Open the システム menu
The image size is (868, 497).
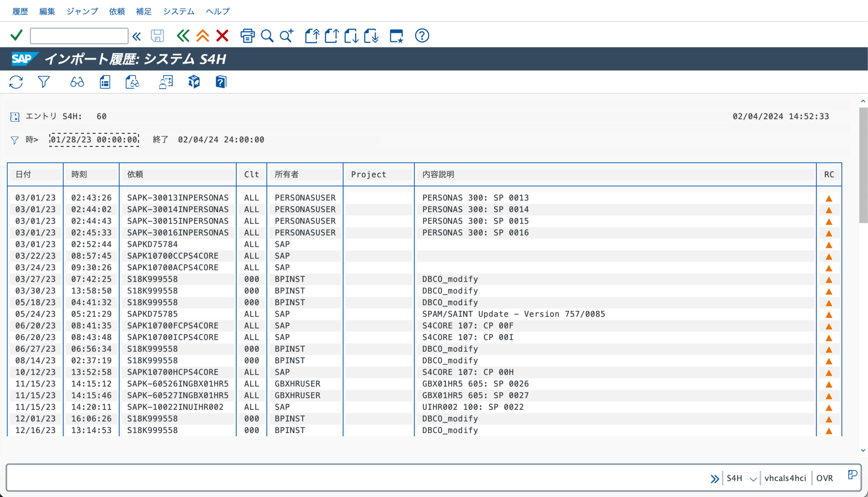point(178,11)
